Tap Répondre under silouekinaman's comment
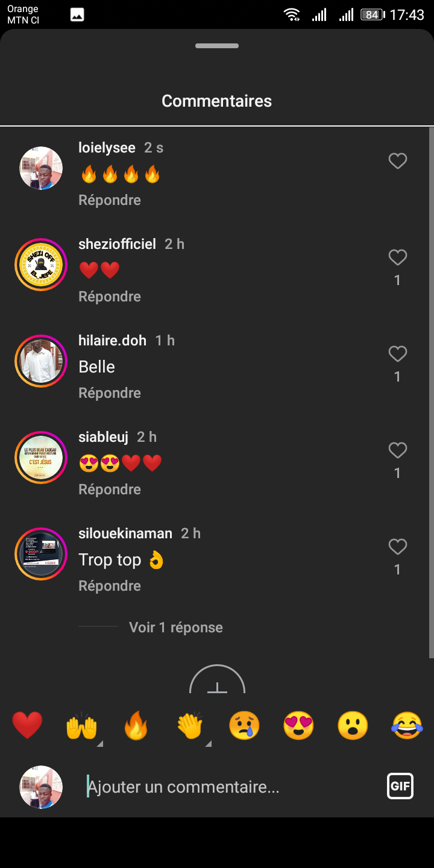The image size is (434, 868). [110, 586]
